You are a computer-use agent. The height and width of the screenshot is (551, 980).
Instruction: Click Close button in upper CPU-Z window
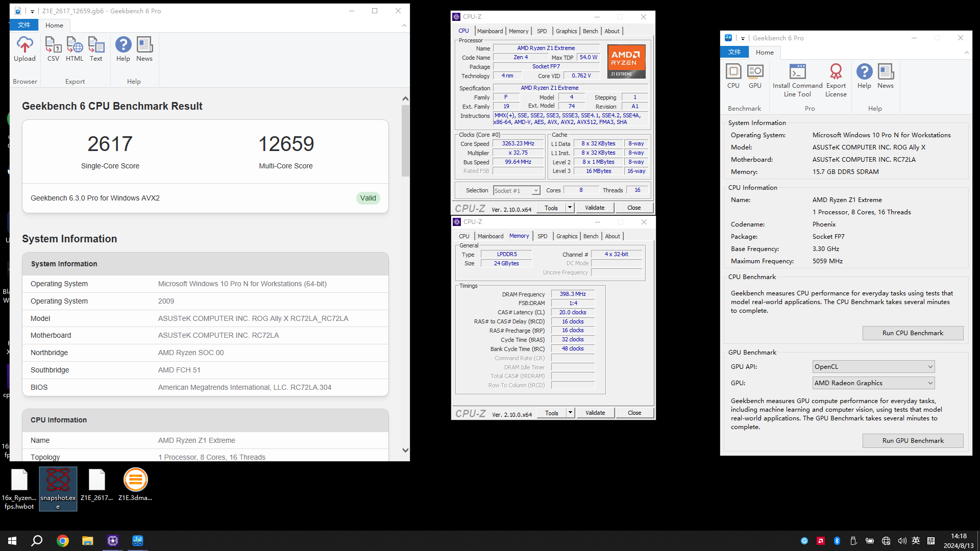coord(634,208)
